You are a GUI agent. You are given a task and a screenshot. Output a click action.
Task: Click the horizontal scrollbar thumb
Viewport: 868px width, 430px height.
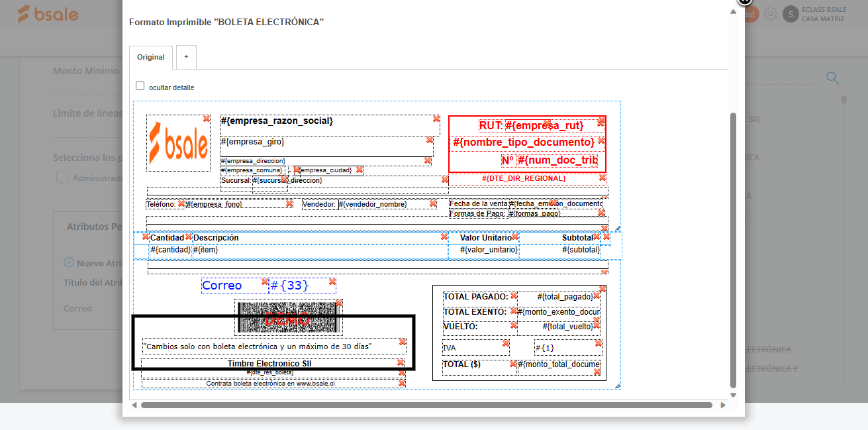point(426,405)
